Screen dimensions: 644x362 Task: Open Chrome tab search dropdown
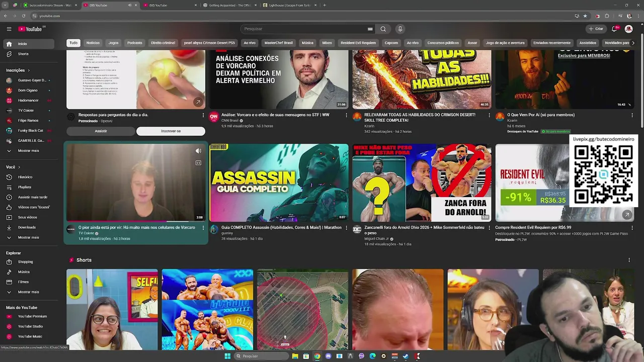point(5,5)
